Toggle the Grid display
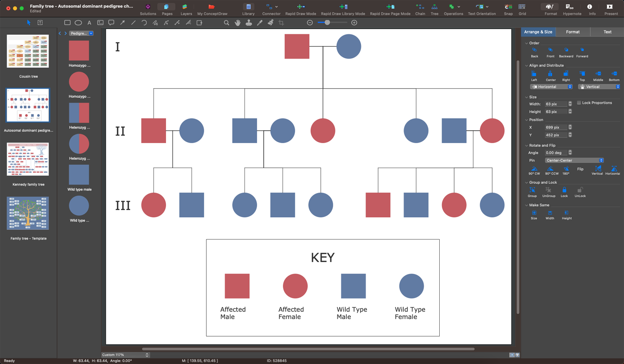The image size is (624, 364). pyautogui.click(x=522, y=10)
